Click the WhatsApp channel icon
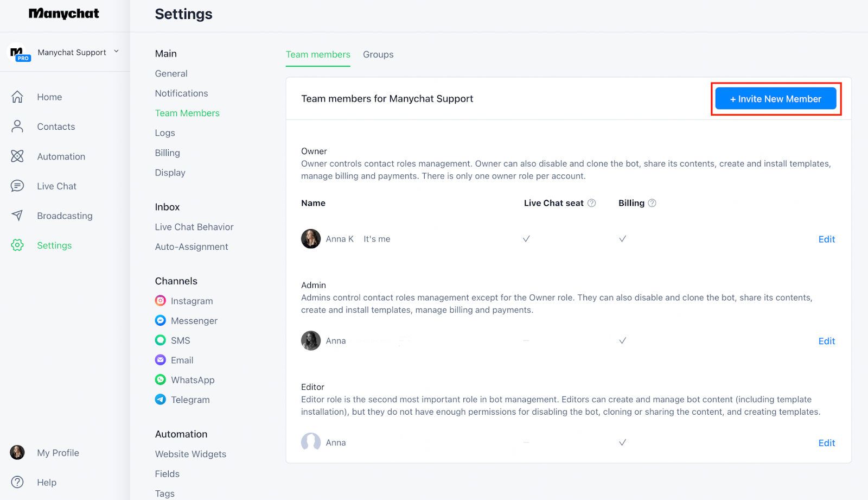This screenshot has height=500, width=868. (161, 379)
